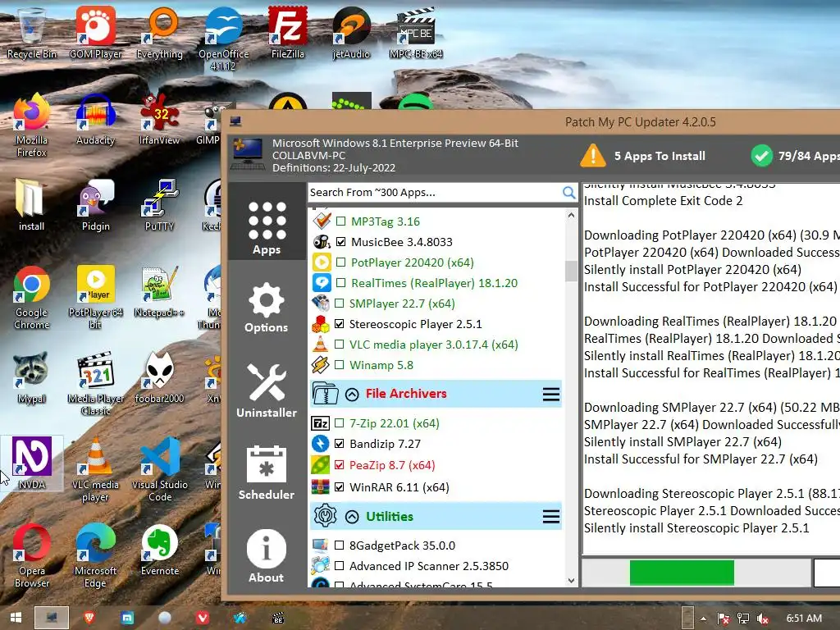
Task: Check the RealTimes (RealPlayer) 18.1.20 checkbox
Action: 340,283
